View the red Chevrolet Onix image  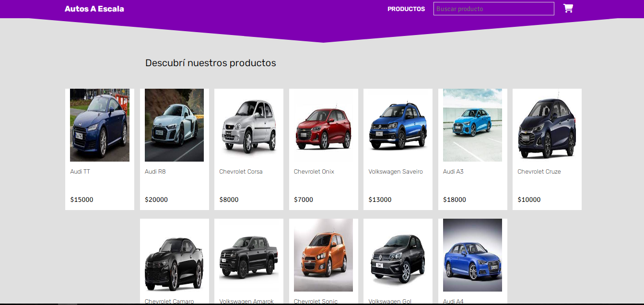click(x=323, y=125)
